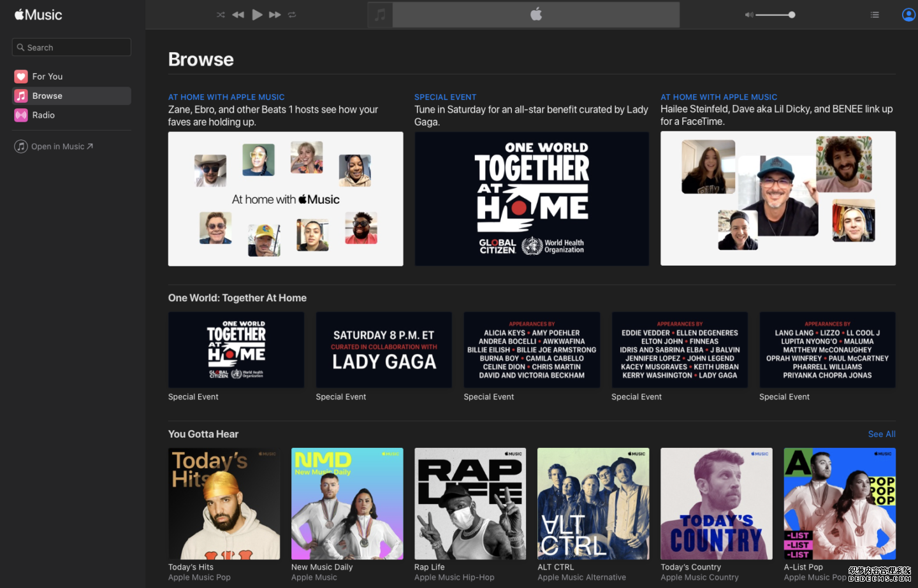Click the Rap Life title text
918x588 pixels.
430,567
